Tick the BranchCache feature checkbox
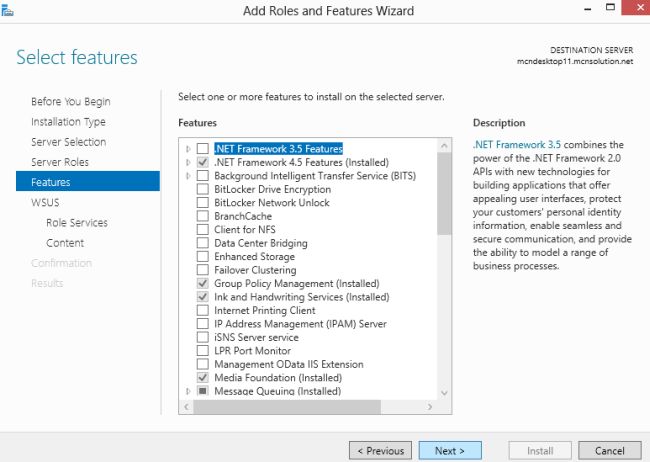 203,216
